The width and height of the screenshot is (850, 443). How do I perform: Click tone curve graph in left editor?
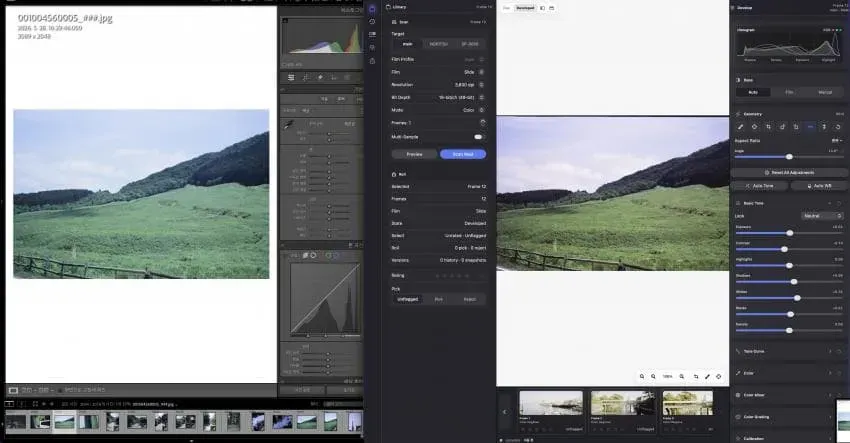tap(325, 299)
